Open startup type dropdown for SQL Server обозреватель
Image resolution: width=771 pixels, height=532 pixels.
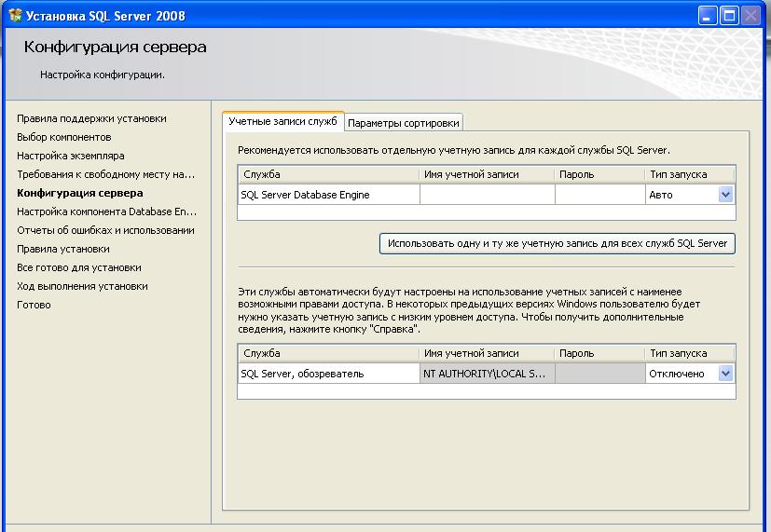(725, 374)
